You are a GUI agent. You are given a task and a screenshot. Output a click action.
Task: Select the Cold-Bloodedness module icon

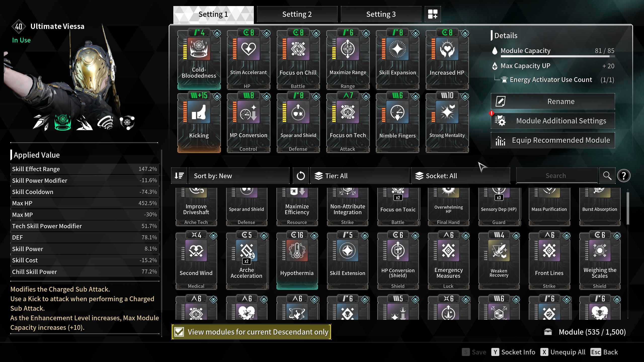199,49
